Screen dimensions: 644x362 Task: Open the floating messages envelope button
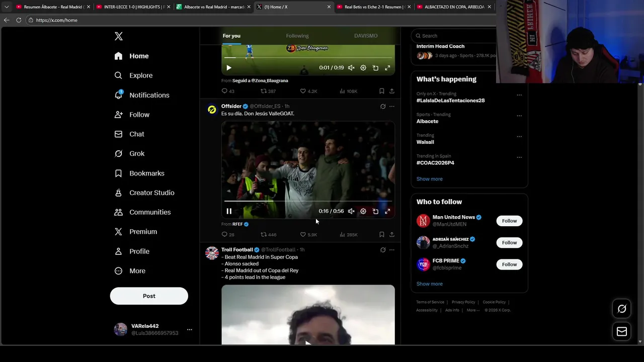pyautogui.click(x=622, y=331)
